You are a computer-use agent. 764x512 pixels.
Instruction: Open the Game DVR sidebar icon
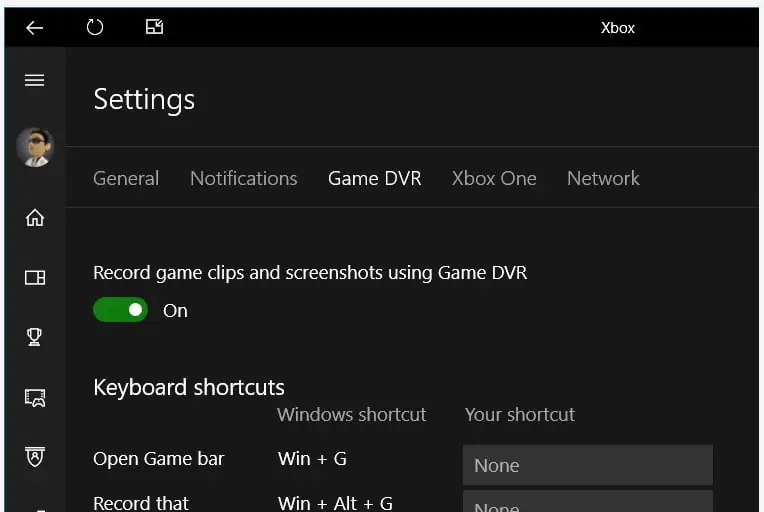35,398
